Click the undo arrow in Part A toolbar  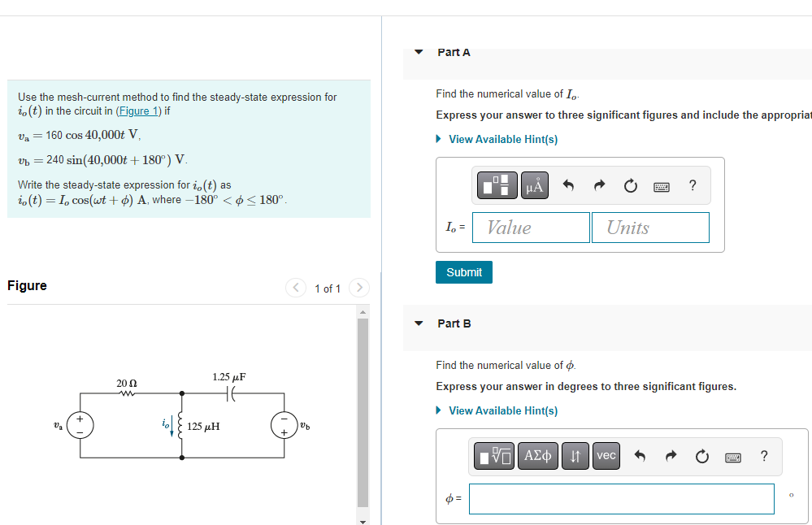568,185
